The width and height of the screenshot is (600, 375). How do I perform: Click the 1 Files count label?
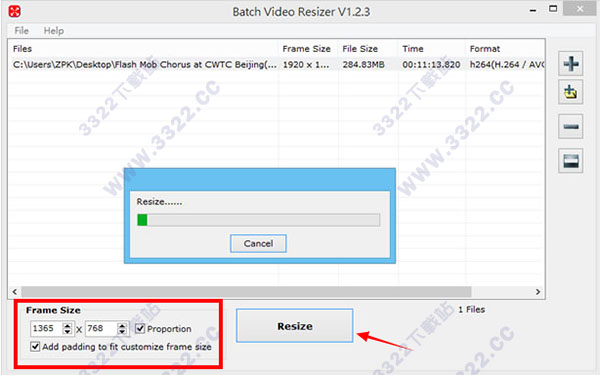click(x=471, y=309)
